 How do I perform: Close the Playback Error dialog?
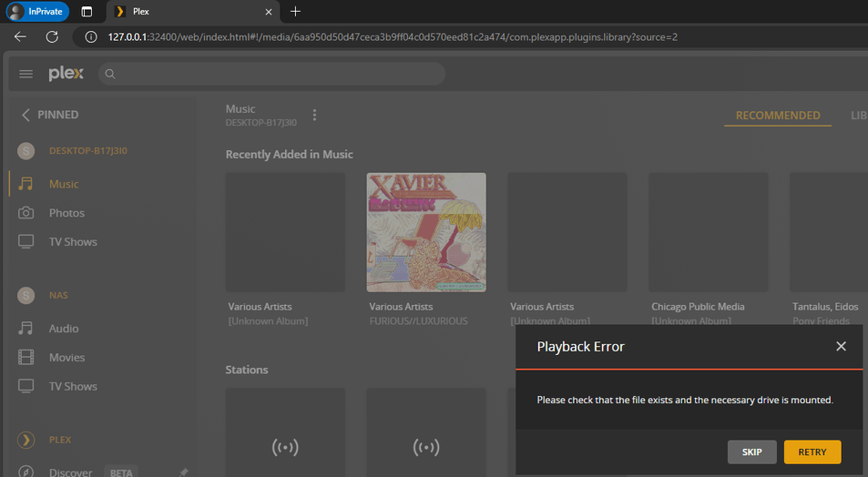841,347
